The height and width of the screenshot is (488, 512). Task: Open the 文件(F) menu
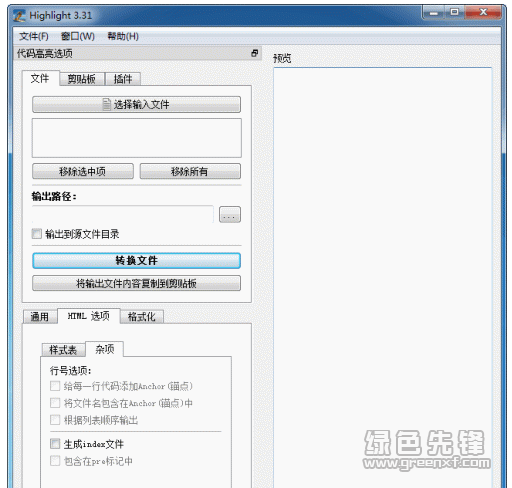(x=34, y=36)
